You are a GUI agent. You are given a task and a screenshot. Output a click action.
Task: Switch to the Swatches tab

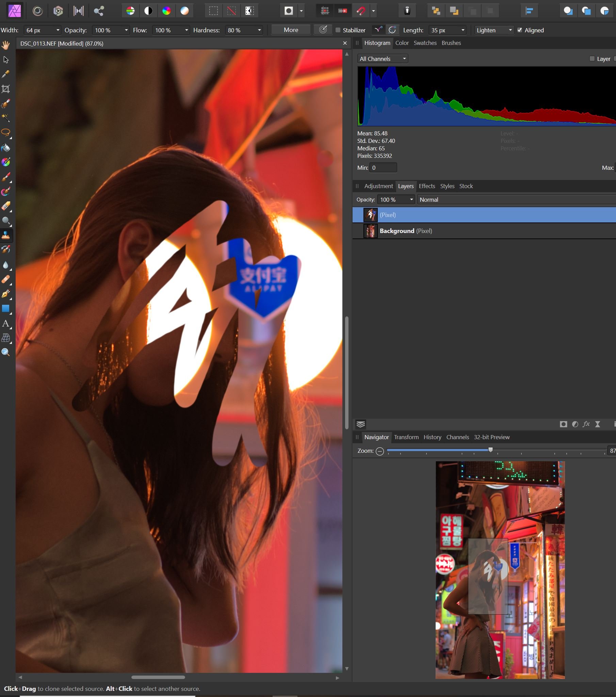(x=425, y=43)
